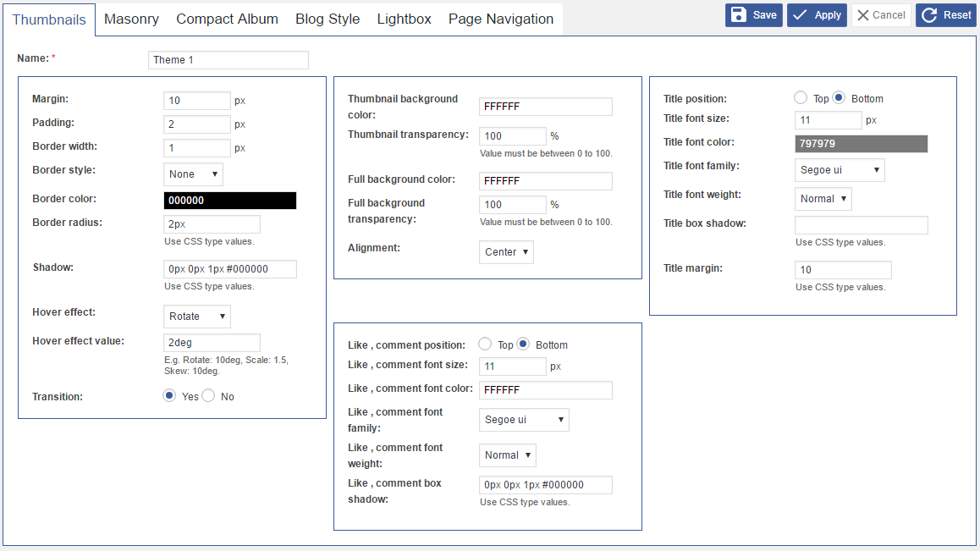
Task: Click the Name field containing Theme 1
Action: click(x=228, y=60)
